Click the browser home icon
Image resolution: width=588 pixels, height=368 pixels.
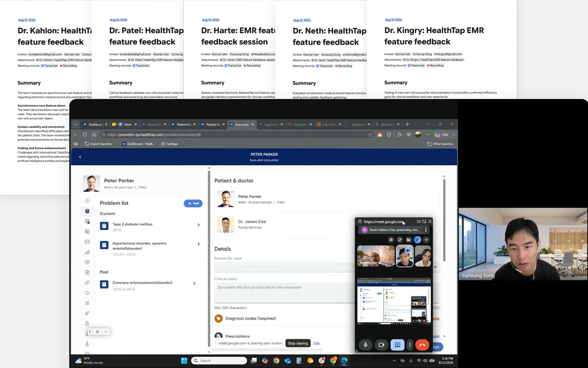point(94,135)
